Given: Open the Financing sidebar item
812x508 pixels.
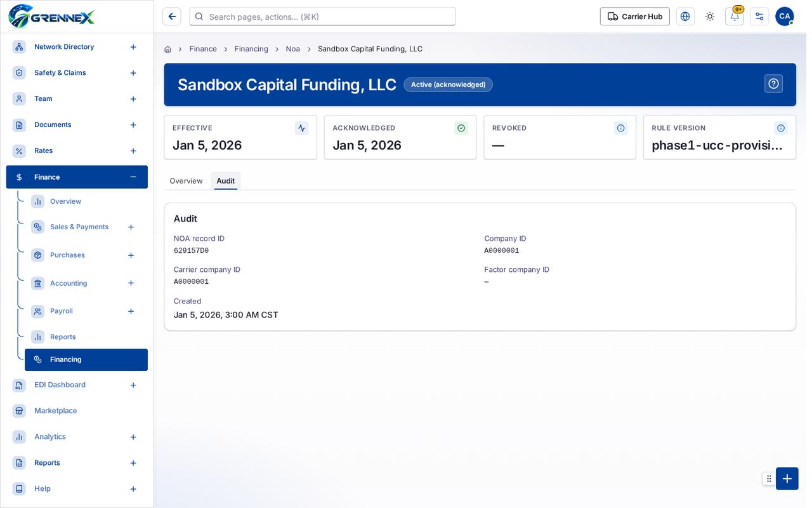Looking at the screenshot, I should tap(86, 359).
